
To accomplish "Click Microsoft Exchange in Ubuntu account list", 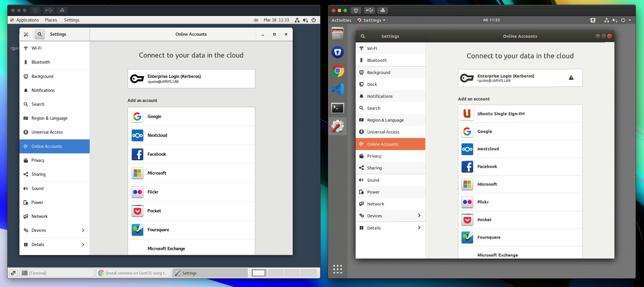I will 520,253.
